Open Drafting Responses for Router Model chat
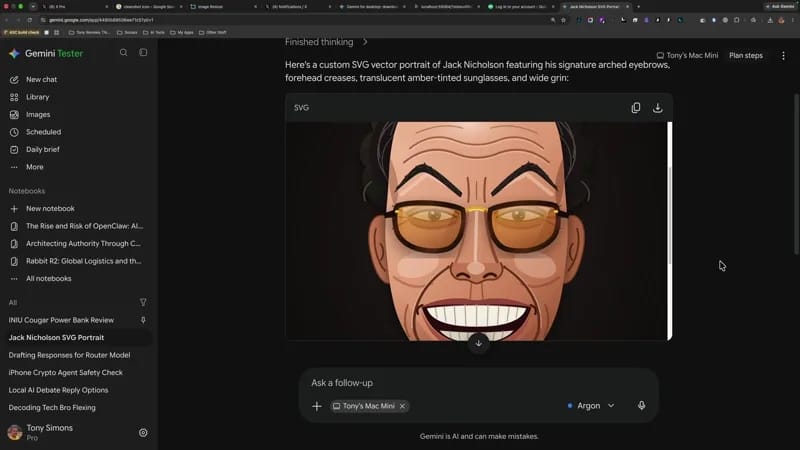Screen dimensions: 800x450 coord(69,355)
